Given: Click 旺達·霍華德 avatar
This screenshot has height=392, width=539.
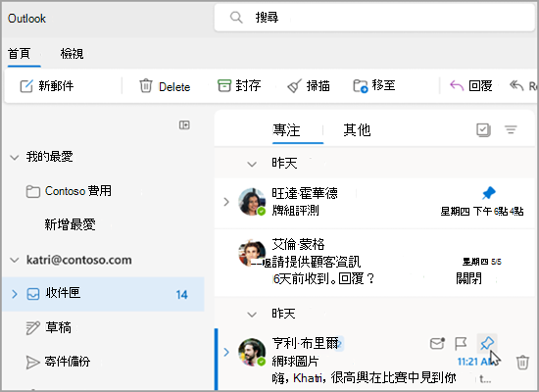Looking at the screenshot, I should 252,202.
